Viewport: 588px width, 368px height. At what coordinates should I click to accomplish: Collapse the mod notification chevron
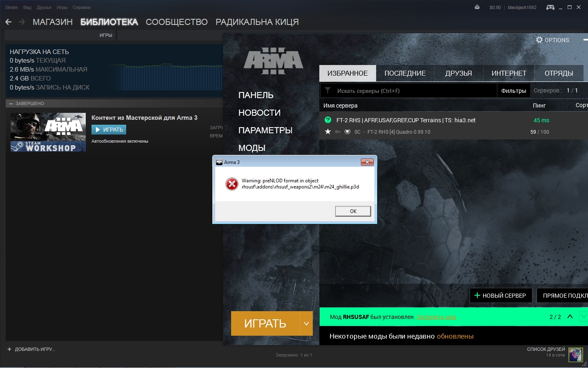(570, 316)
